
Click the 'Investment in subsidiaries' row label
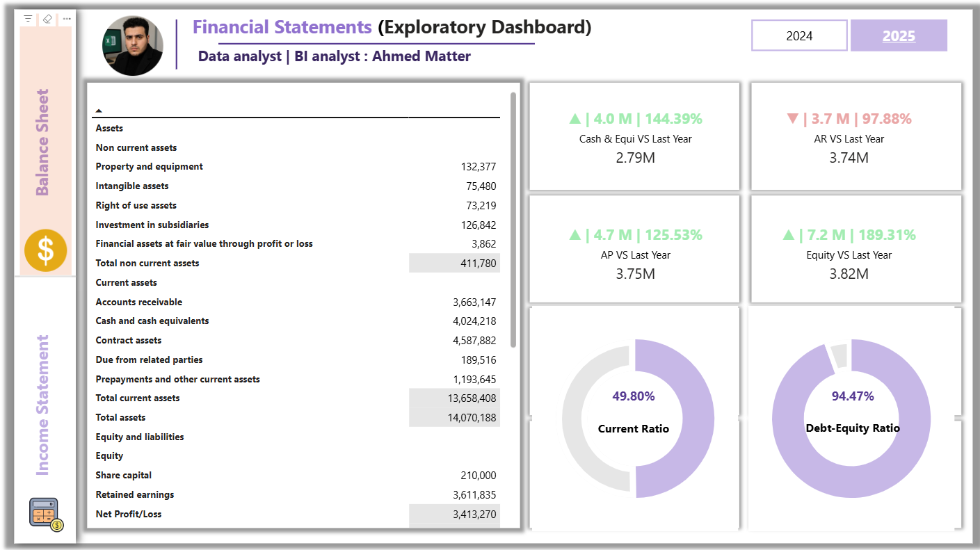[x=152, y=225]
